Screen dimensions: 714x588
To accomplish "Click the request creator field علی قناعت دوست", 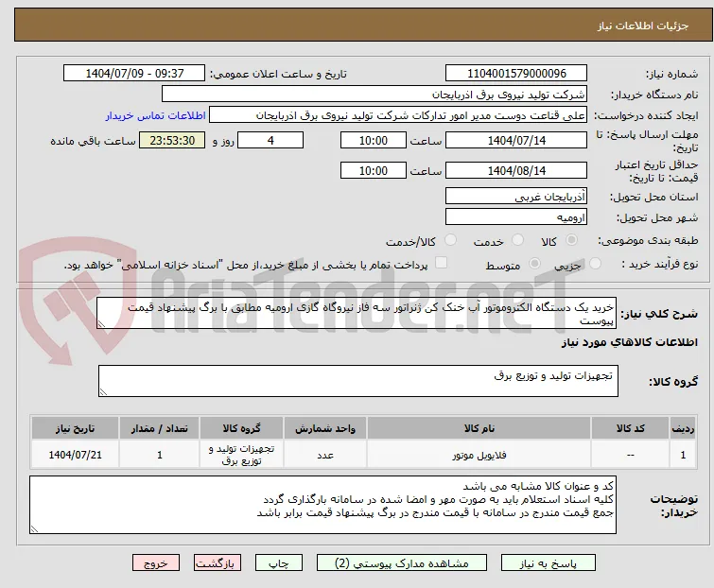I will coord(398,115).
